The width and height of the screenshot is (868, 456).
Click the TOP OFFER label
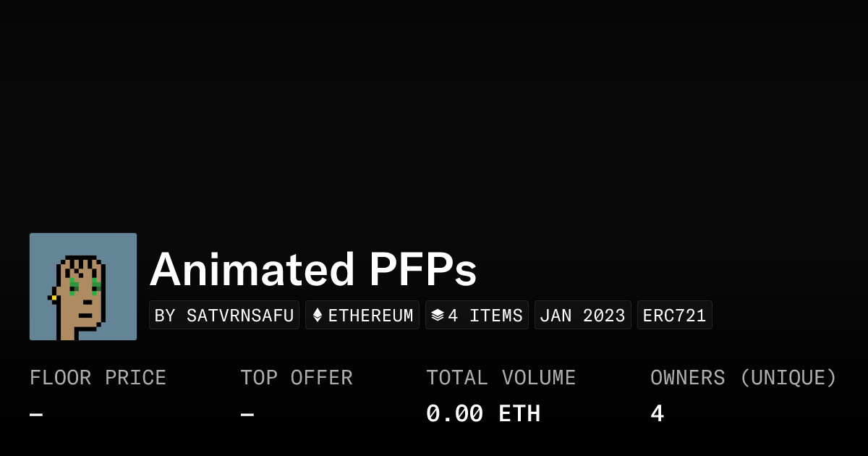pos(297,378)
